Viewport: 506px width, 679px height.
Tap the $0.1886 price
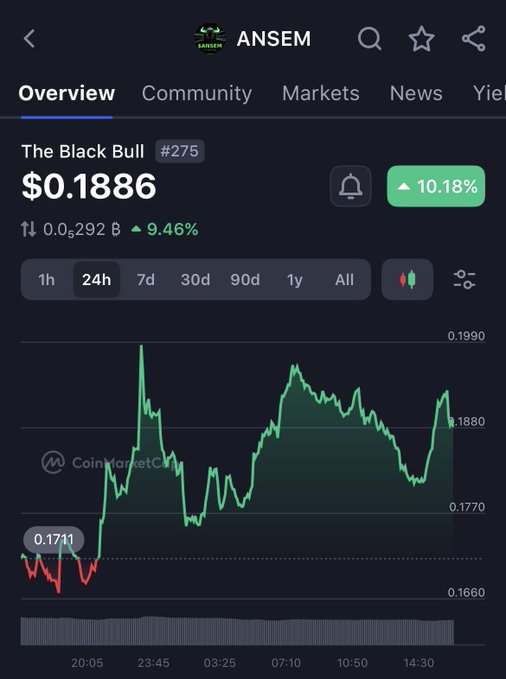coord(89,186)
